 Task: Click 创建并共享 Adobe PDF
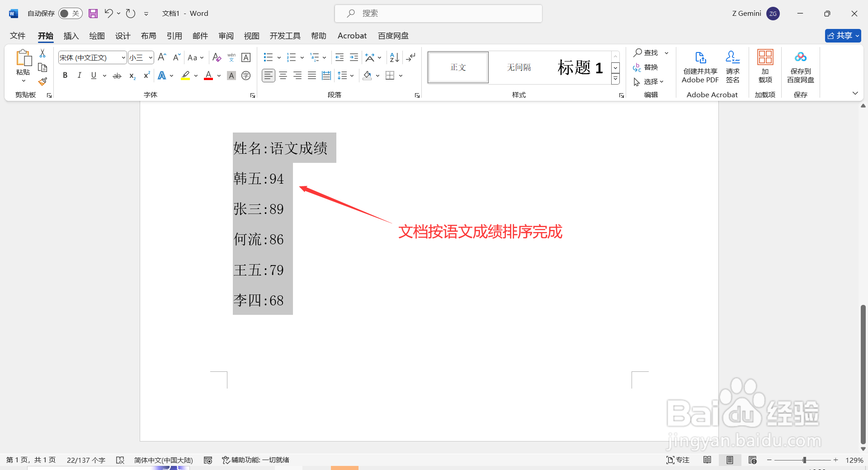[x=700, y=67]
